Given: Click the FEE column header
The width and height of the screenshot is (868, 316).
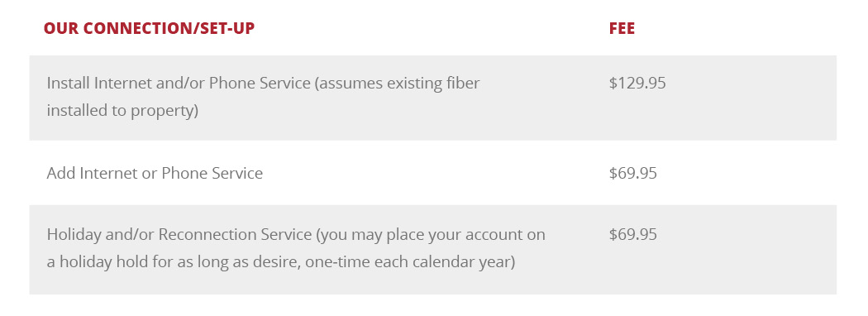Looking at the screenshot, I should [622, 28].
